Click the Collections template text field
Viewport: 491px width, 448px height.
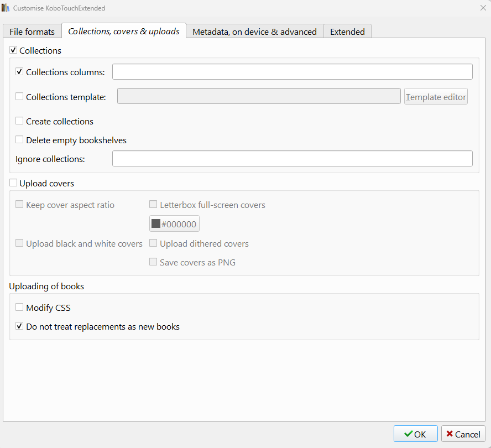point(259,96)
